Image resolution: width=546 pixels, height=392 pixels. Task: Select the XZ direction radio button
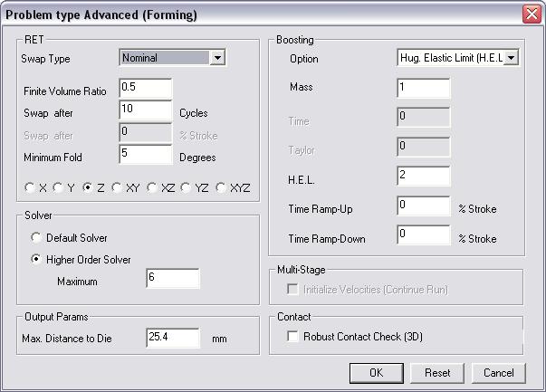(x=152, y=188)
